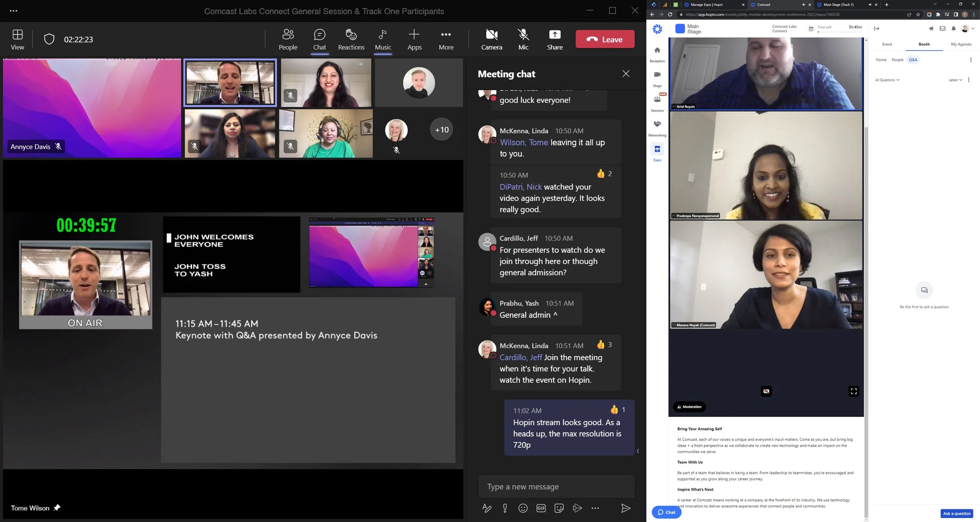Click Ask a question button
This screenshot has height=522, width=980.
[956, 513]
